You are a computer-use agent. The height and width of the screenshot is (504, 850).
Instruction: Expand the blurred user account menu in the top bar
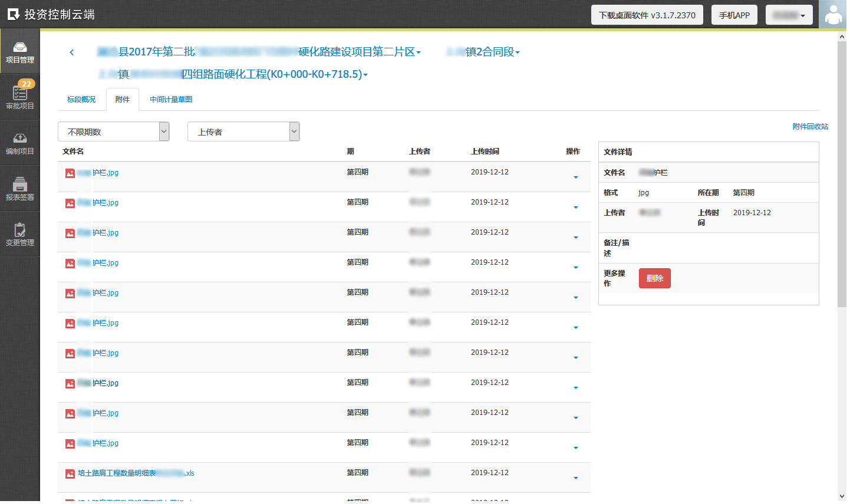point(789,15)
